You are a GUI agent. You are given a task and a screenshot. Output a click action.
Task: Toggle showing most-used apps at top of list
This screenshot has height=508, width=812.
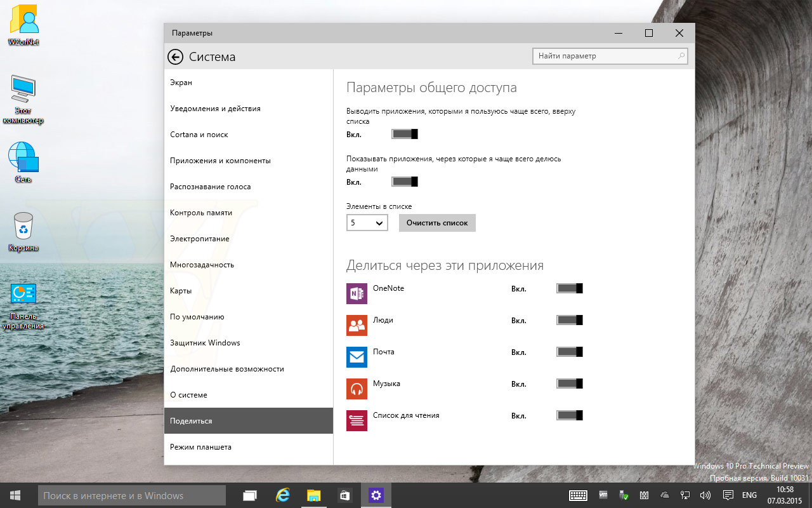(405, 134)
